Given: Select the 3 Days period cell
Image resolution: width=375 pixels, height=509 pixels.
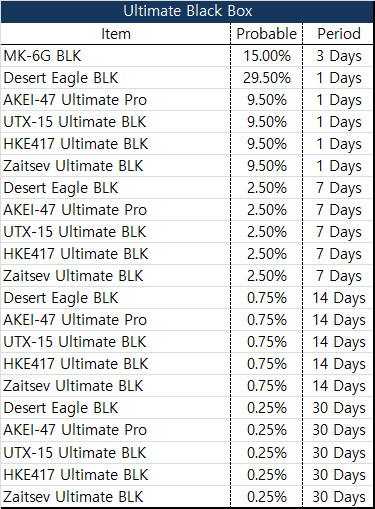Looking at the screenshot, I should click(x=338, y=56).
